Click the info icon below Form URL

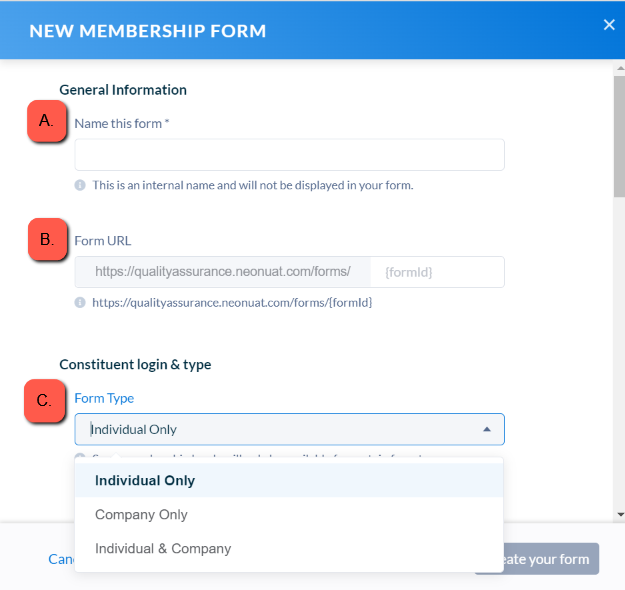tap(80, 303)
